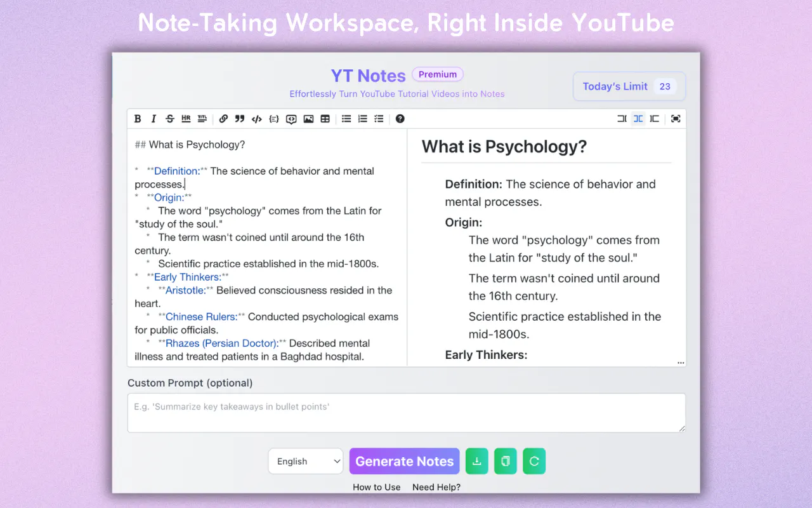Reset notes with the refresh icon
Screen dimensions: 812x508
coord(534,462)
